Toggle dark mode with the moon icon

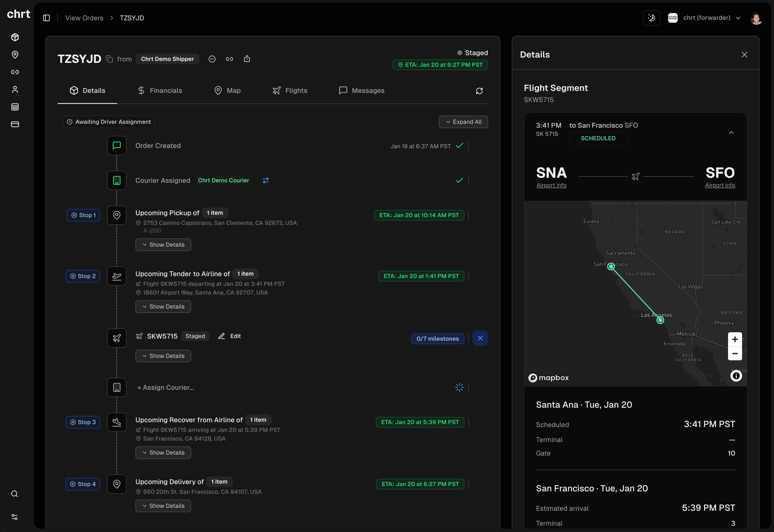pyautogui.click(x=651, y=17)
